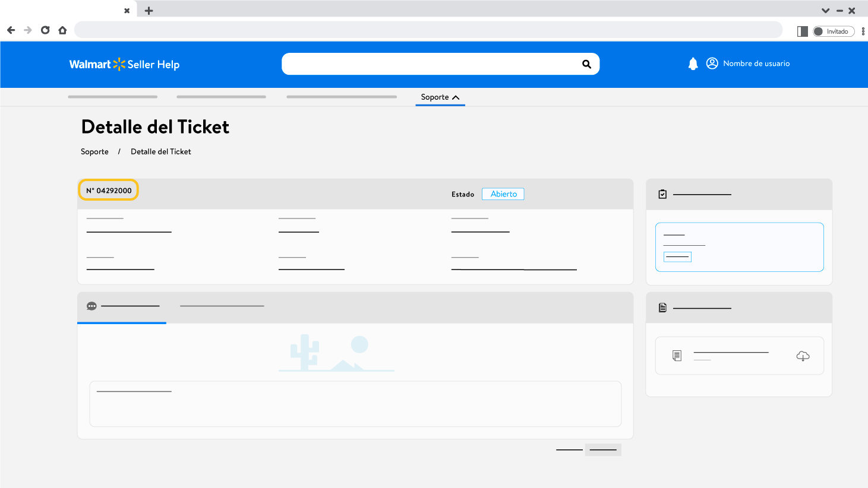
Task: Click the comments chat bubble tab
Action: pos(91,306)
